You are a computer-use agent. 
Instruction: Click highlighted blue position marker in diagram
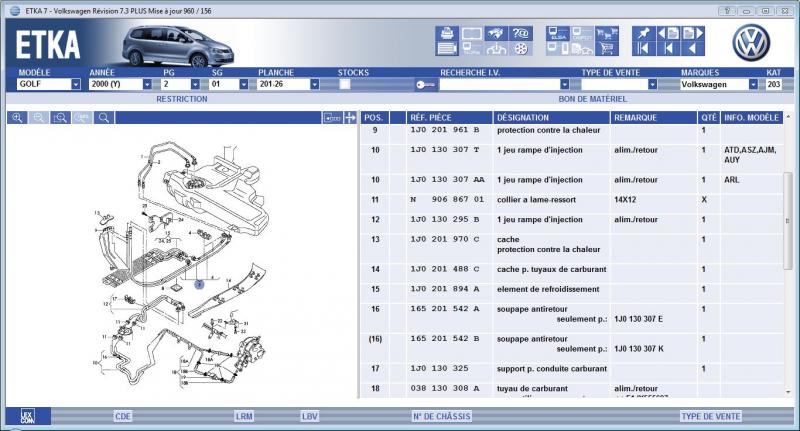pos(199,285)
